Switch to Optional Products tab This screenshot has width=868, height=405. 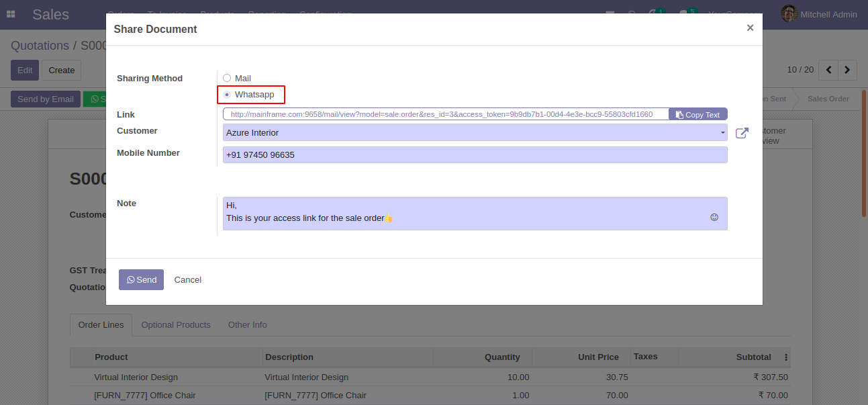tap(176, 325)
